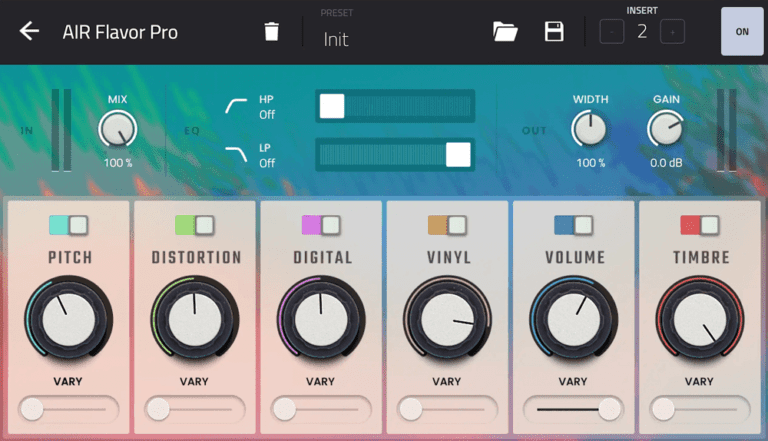Open the Init preset name field
Image resolution: width=768 pixels, height=441 pixels.
coord(335,39)
